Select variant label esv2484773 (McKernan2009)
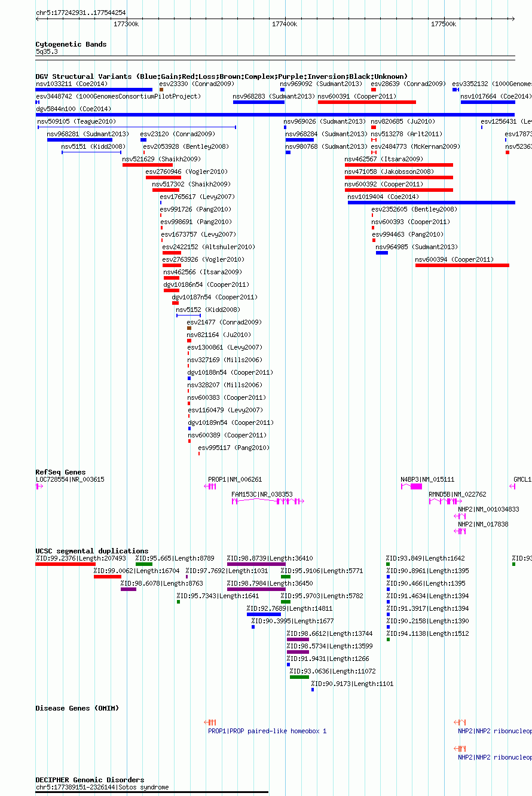This screenshot has height=796, width=532. pos(415,146)
